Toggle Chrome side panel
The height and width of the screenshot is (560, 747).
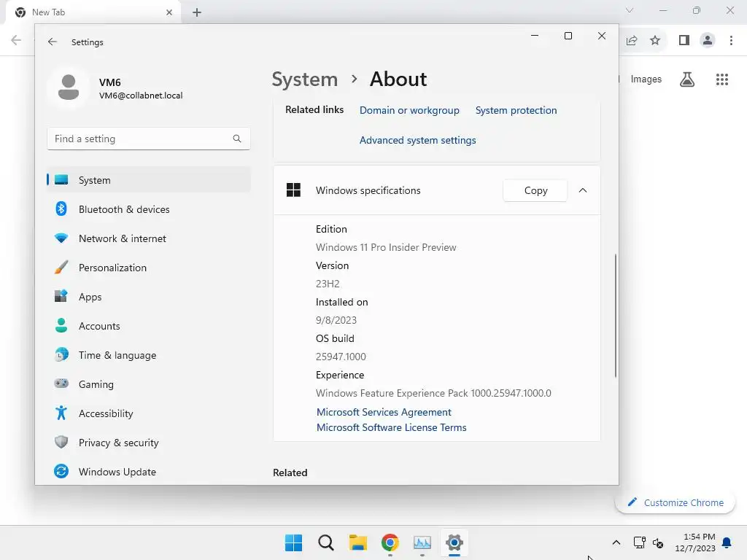(684, 41)
